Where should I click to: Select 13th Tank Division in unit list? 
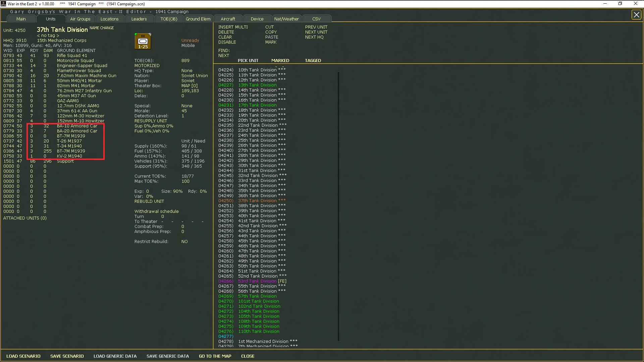(248, 85)
